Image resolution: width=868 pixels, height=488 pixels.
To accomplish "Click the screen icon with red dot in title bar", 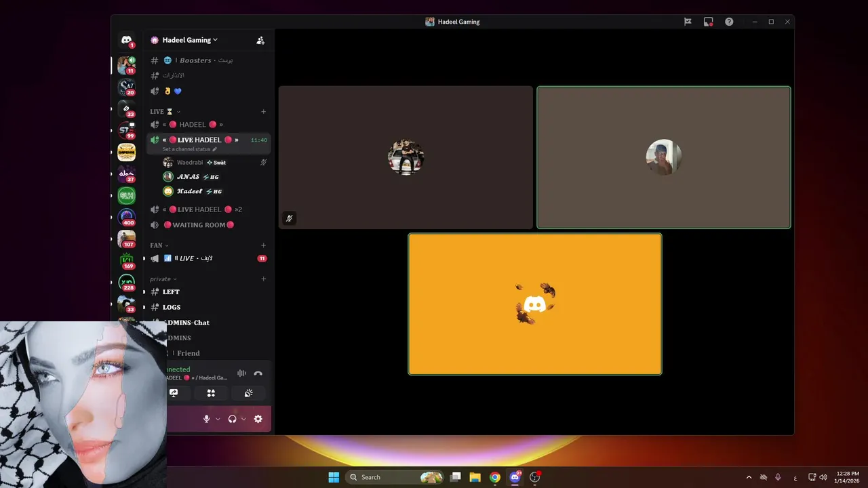I will pos(708,22).
